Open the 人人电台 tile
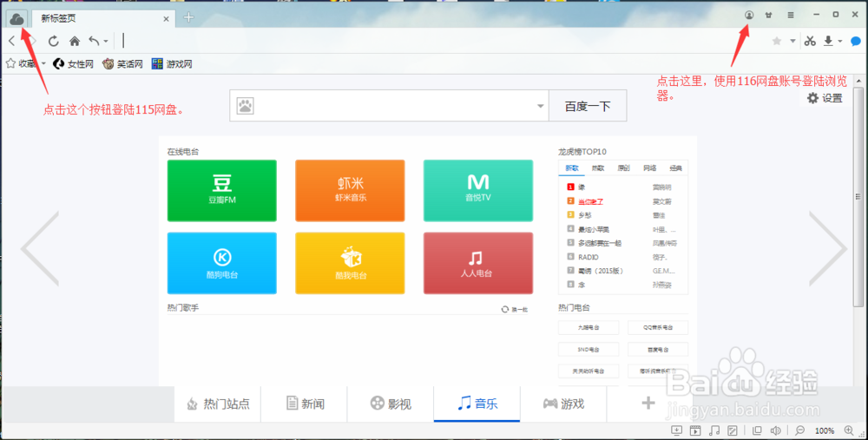868x440 pixels. click(478, 263)
